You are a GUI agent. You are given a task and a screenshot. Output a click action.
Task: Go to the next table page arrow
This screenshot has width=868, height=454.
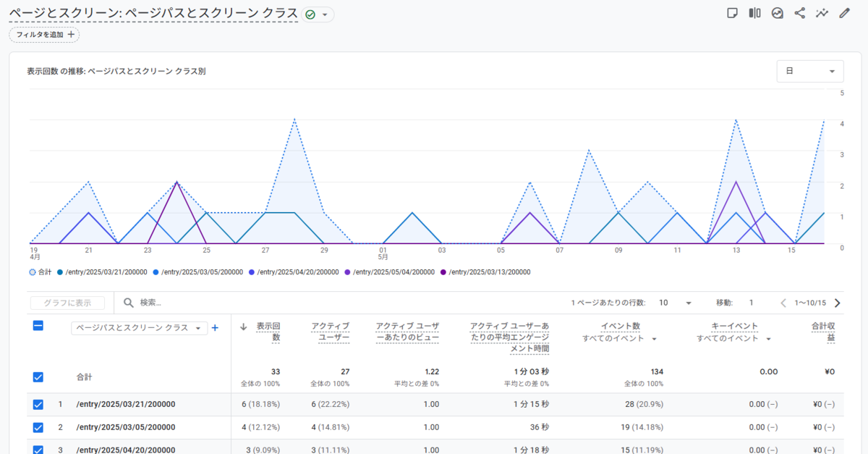coord(837,303)
